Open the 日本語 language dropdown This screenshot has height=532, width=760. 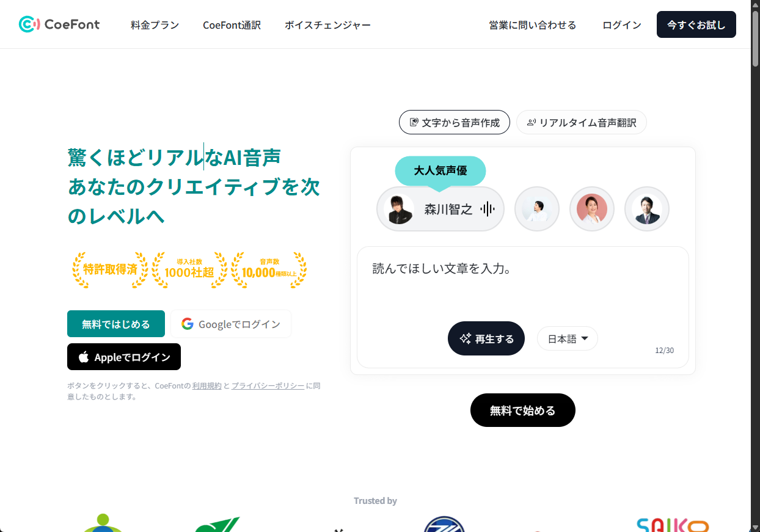tap(567, 339)
